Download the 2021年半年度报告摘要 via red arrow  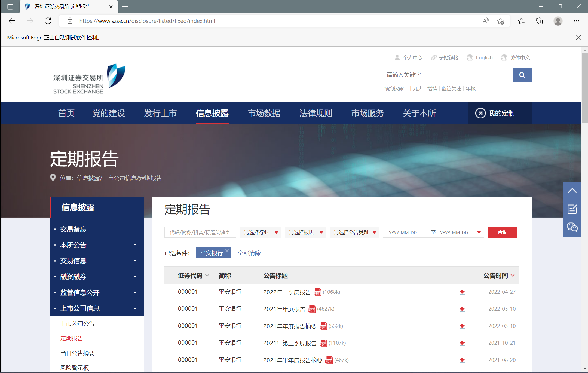462,360
